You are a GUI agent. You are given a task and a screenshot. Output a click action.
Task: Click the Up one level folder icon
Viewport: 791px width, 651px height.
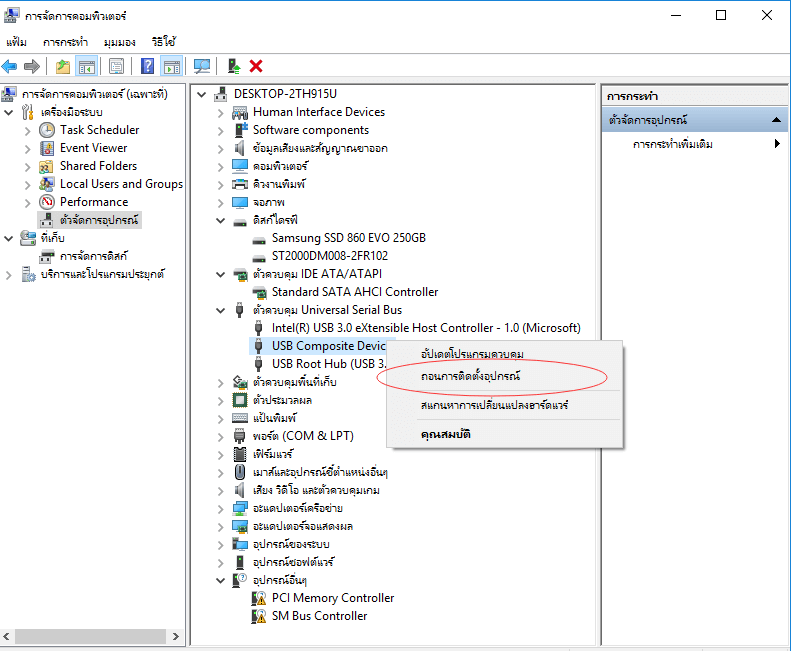click(63, 66)
